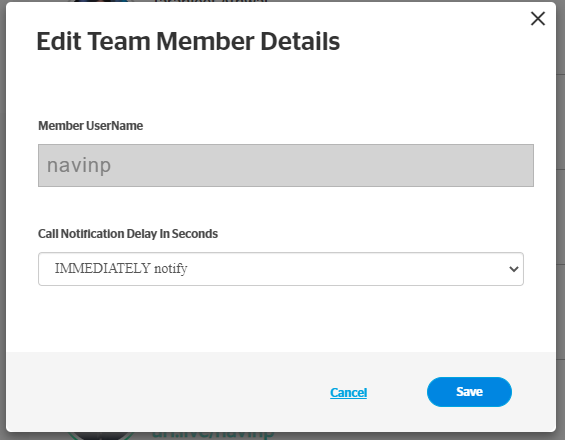The height and width of the screenshot is (440, 565).
Task: Click the cut-off name text above the dialog
Action: click(x=211, y=1)
